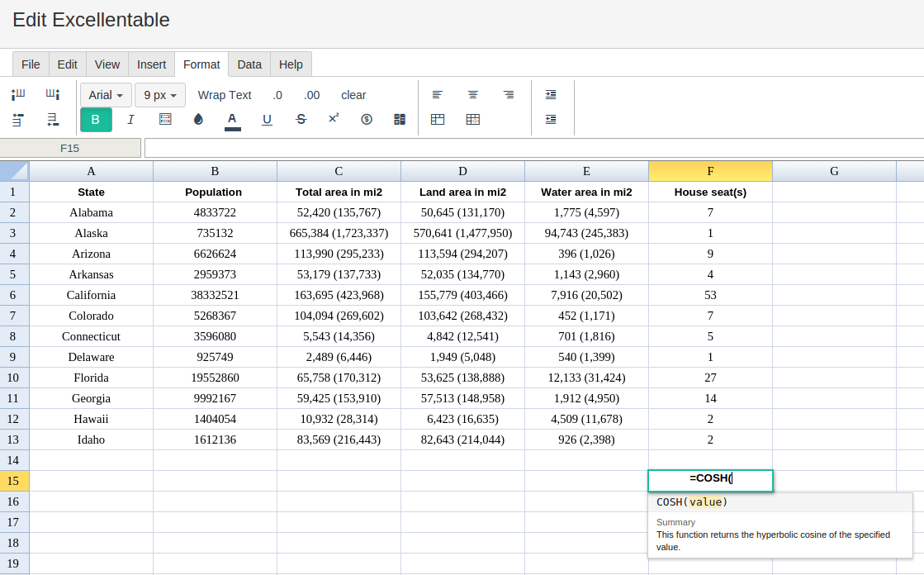Open the F15 cell name box
This screenshot has width=924, height=575.
click(x=70, y=148)
